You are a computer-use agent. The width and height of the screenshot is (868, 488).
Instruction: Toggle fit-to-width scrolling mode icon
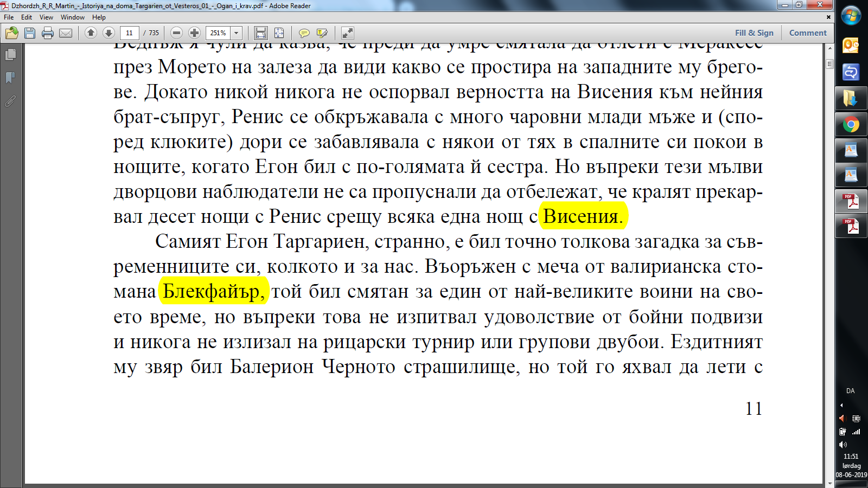261,33
